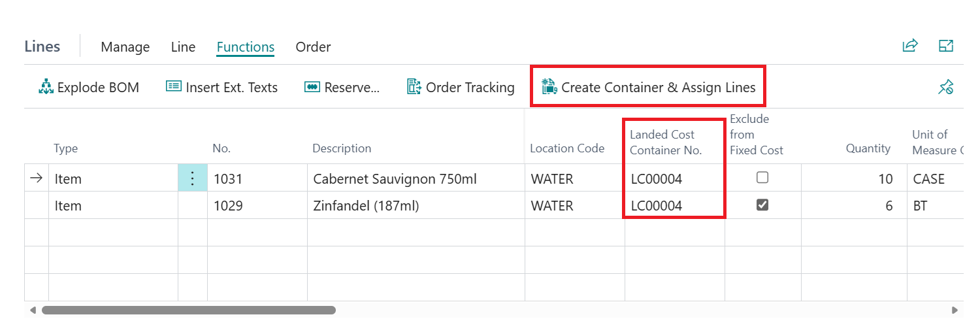Viewport: 980px width, 336px height.
Task: Open the Line menu
Action: 183,47
